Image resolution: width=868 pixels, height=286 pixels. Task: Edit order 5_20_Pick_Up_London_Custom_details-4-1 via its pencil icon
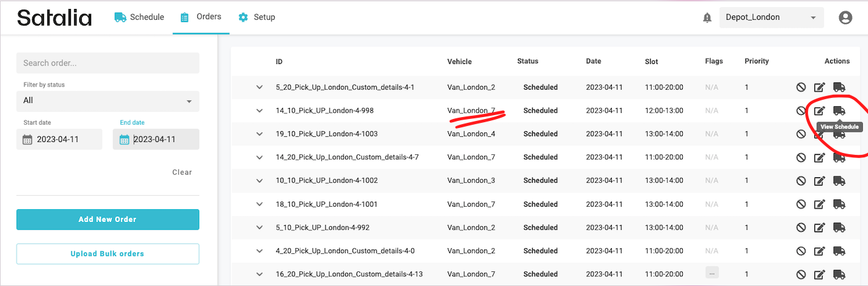coord(819,88)
